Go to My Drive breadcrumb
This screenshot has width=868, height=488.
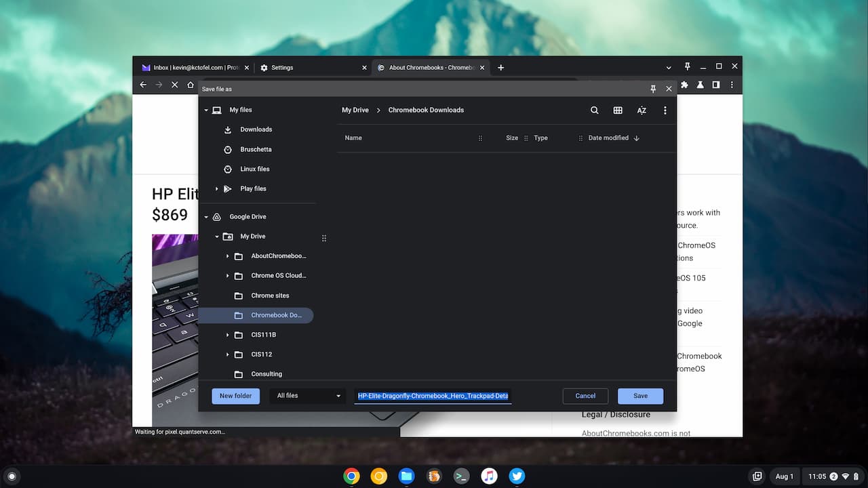tap(355, 110)
